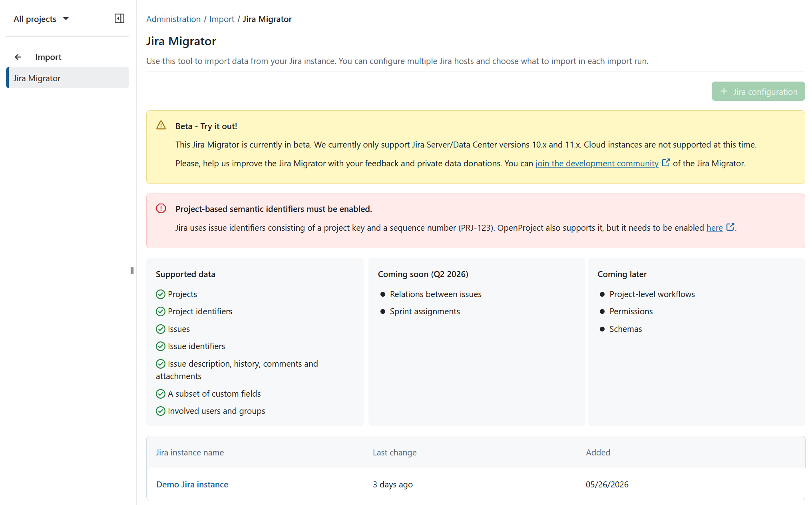The height and width of the screenshot is (505, 812).
Task: Click check icon beside Issue description, history
Action: point(161,364)
